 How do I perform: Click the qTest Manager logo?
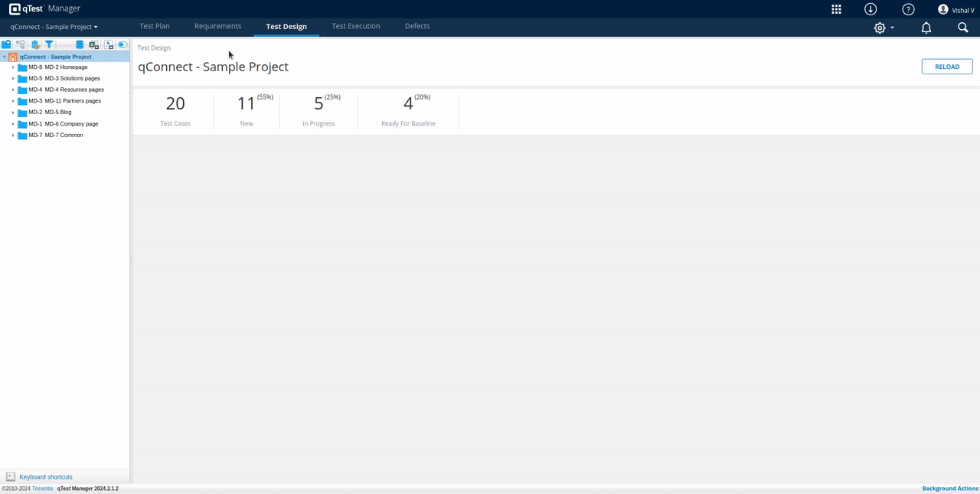44,9
